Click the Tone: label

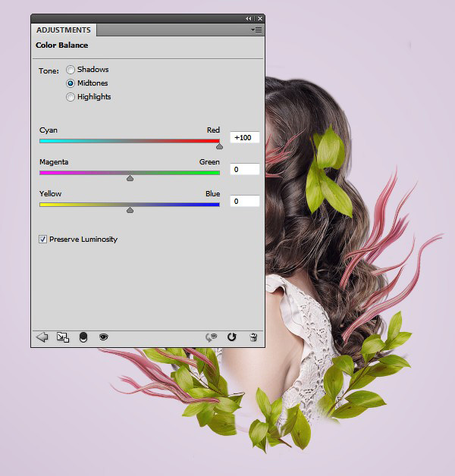click(49, 70)
